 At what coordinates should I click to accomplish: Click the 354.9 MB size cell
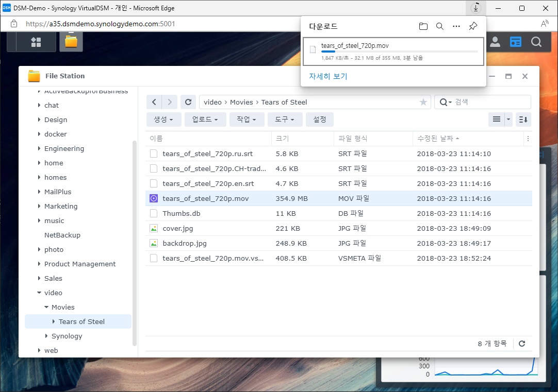(291, 198)
